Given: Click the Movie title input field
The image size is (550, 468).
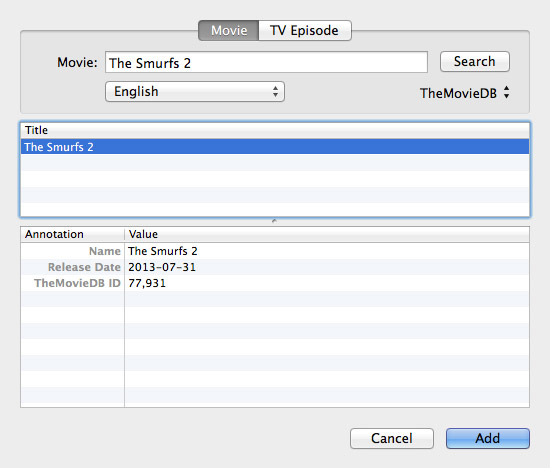Looking at the screenshot, I should pos(266,62).
